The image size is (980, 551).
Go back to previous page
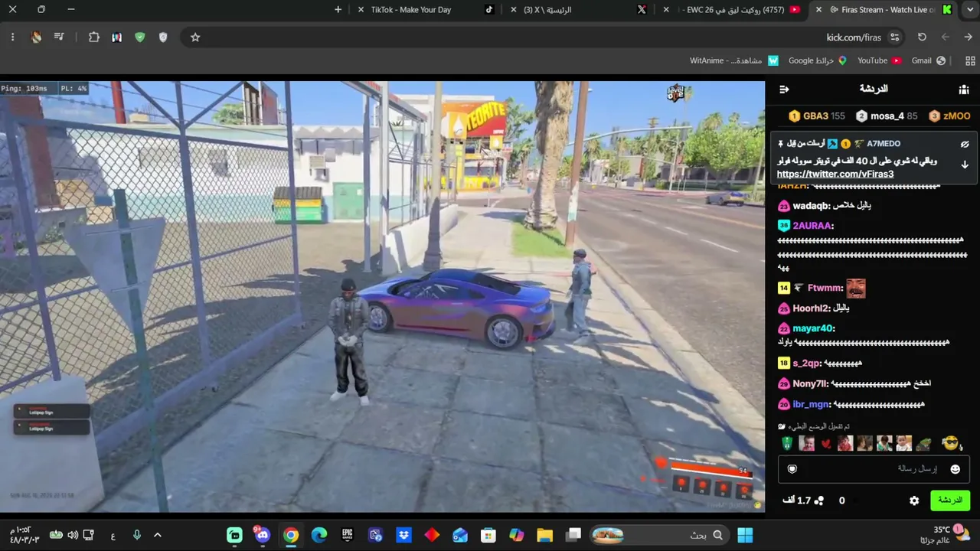pos(969,37)
